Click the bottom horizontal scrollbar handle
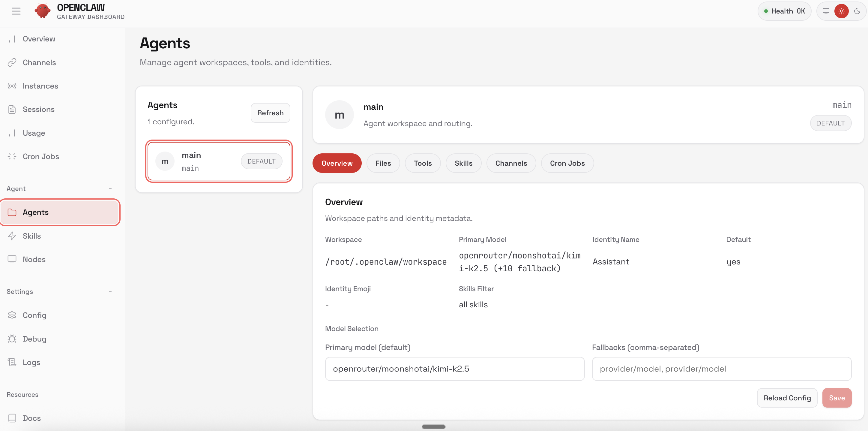 click(x=434, y=426)
